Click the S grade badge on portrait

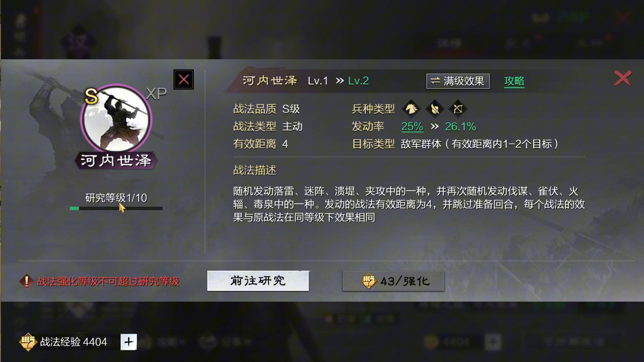[x=91, y=97]
